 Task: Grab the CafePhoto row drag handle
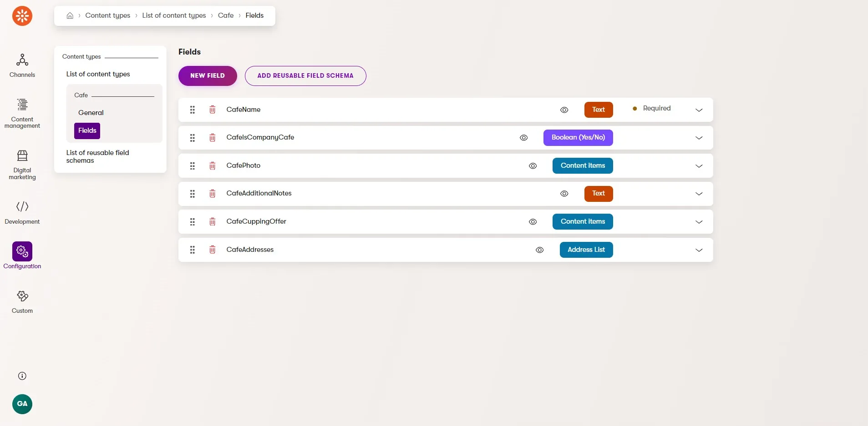tap(193, 166)
